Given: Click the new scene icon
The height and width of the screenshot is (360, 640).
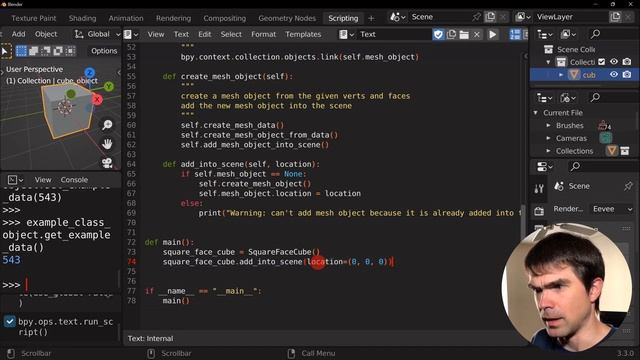Looking at the screenshot, I should point(490,17).
